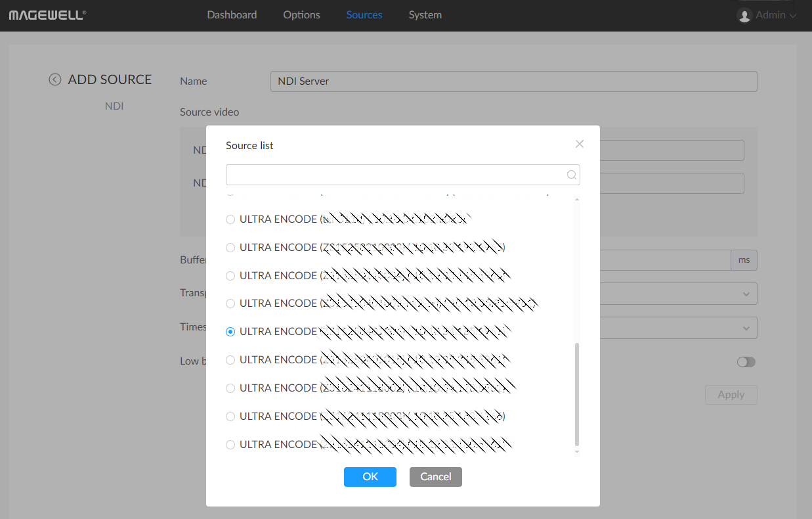Open the Admin account dropdown arrow
Viewport: 812px width, 519px height.
click(x=793, y=15)
